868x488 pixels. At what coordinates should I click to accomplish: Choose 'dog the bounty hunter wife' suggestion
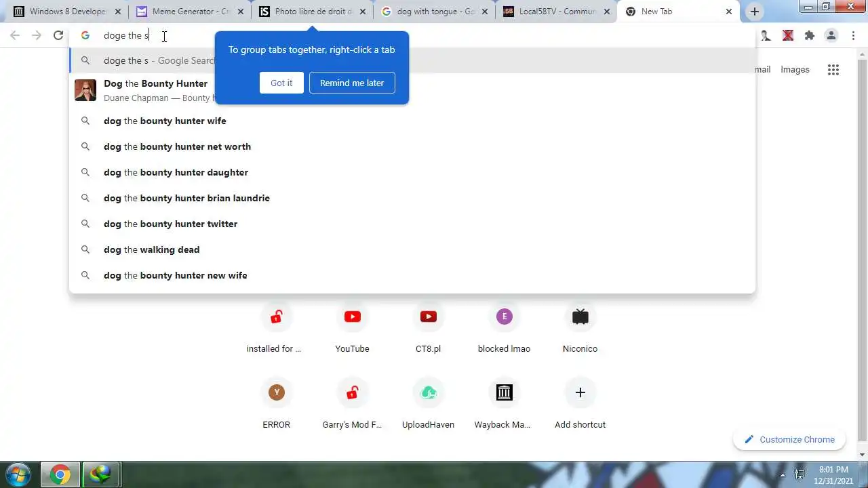tap(412, 121)
